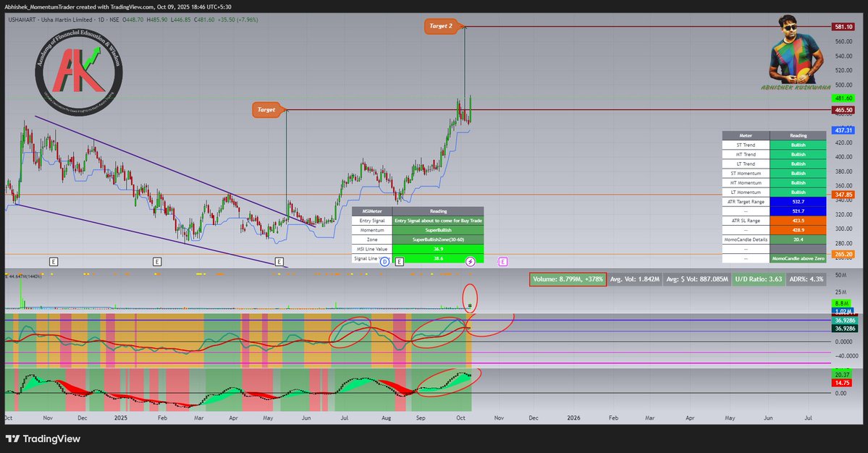Click the earnings E marker near May
The image size is (868, 453).
coord(279,262)
